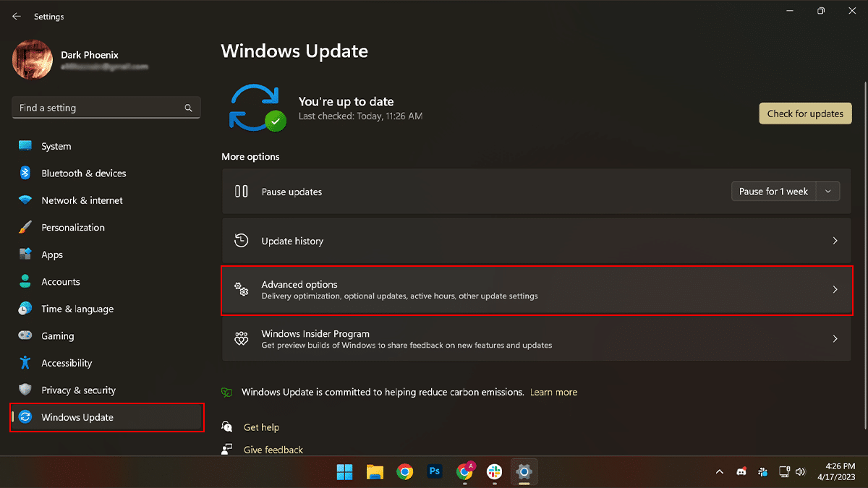Select Gaming in the sidebar
Viewport: 868px width, 488px height.
coord(57,336)
